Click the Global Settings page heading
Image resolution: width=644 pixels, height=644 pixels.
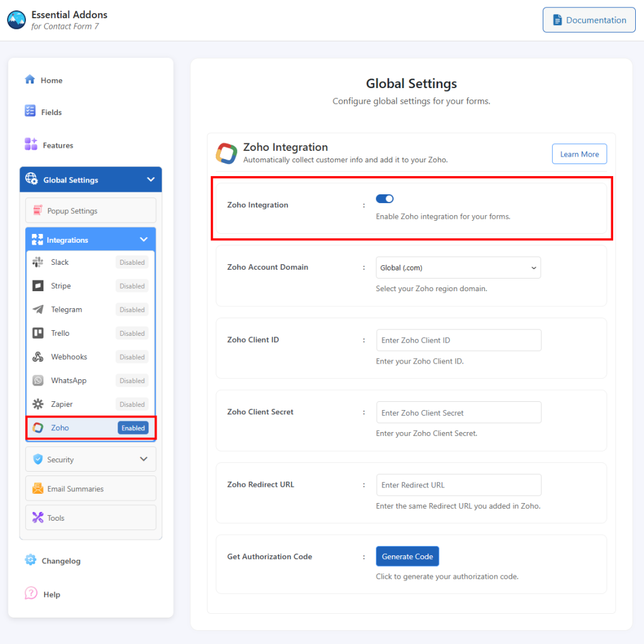411,84
